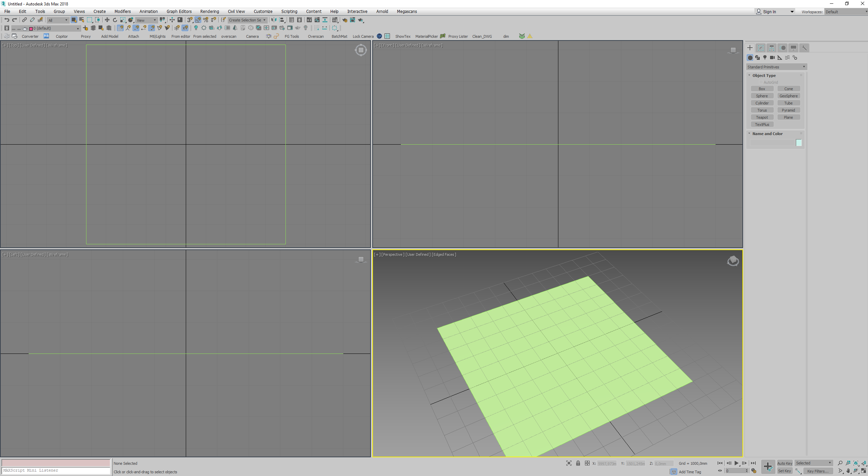Open Select by Name list icon
The image size is (868, 476).
pos(82,20)
